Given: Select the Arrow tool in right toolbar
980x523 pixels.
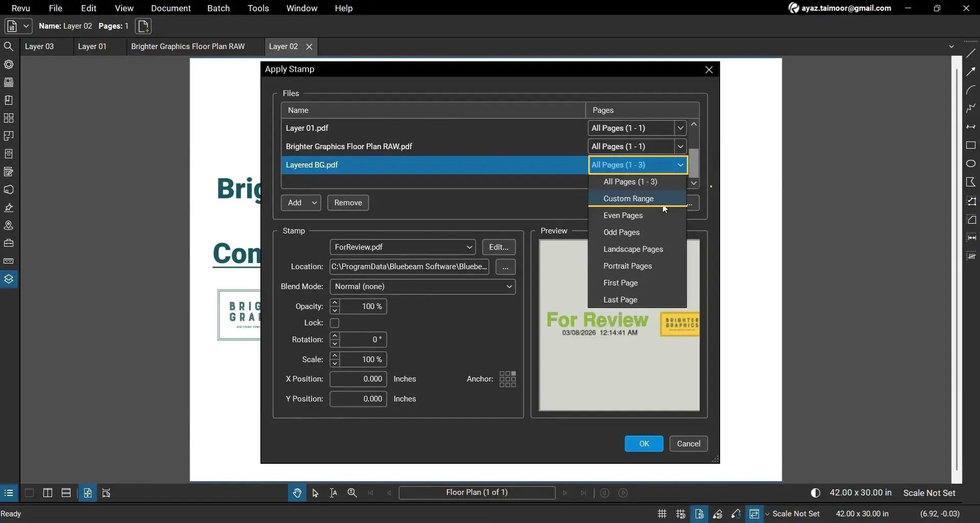Looking at the screenshot, I should pos(971,72).
